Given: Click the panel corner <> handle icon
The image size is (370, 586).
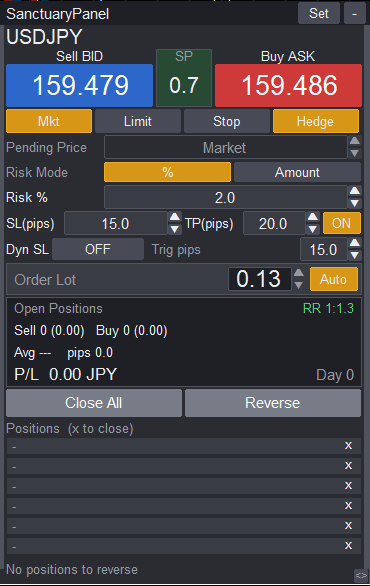Looking at the screenshot, I should (361, 575).
